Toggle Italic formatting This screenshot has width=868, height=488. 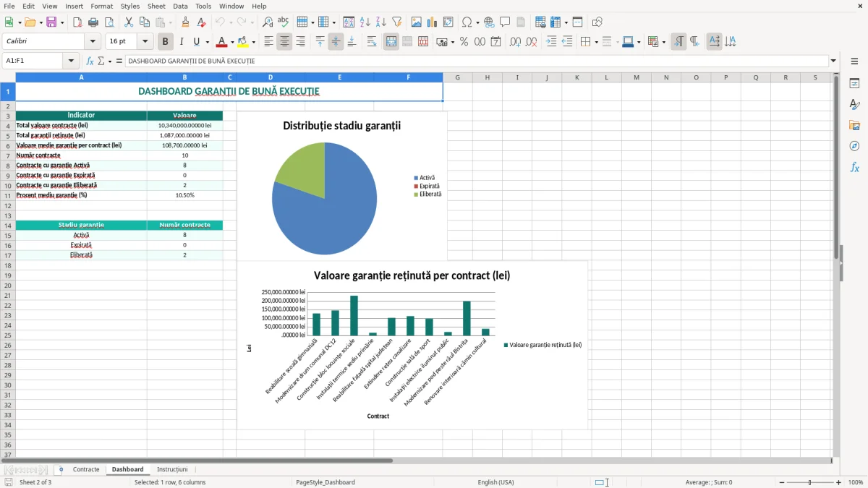182,42
